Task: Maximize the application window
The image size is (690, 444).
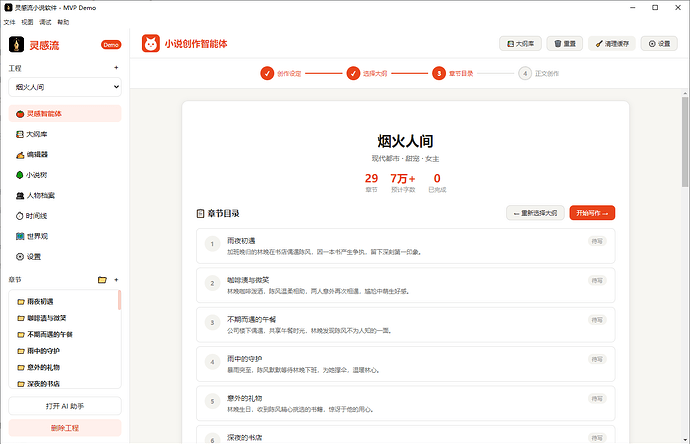Action: [655, 7]
